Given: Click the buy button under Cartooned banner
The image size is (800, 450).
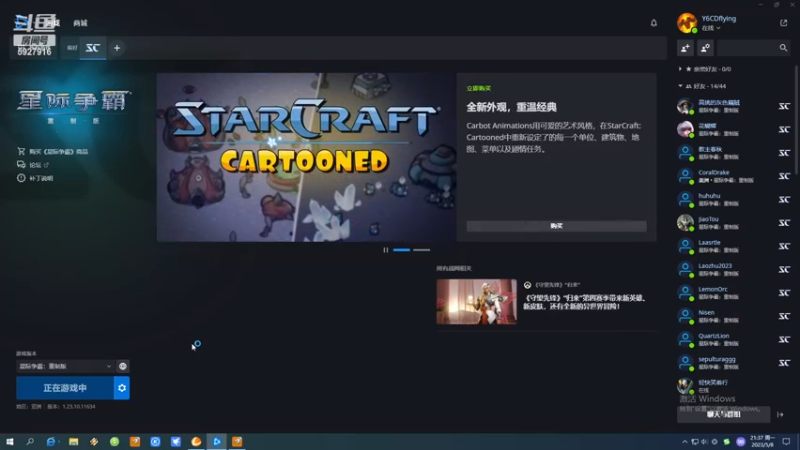Looking at the screenshot, I should pos(556,226).
